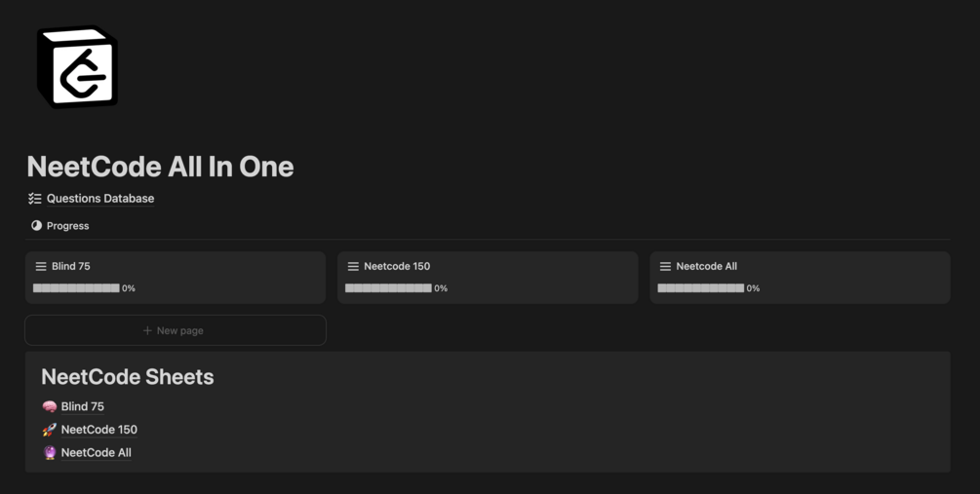The height and width of the screenshot is (494, 980).
Task: Click the checklist icon beside Questions Database
Action: [35, 199]
